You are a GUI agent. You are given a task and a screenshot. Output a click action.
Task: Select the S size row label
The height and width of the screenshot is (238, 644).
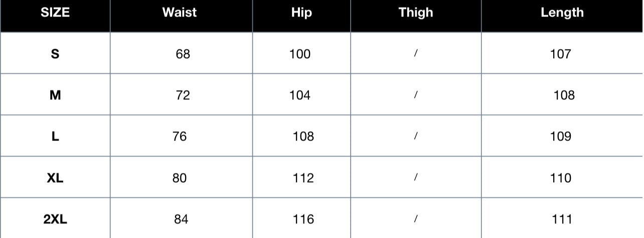pos(55,54)
